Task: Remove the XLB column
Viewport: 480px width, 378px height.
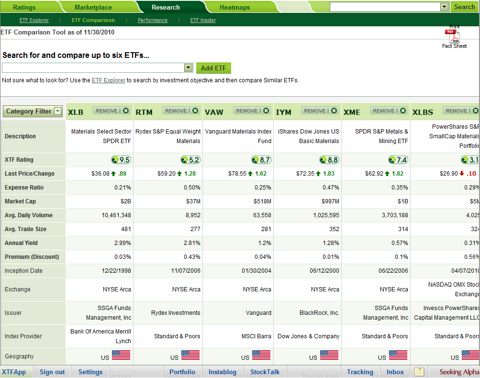Action: click(x=112, y=111)
